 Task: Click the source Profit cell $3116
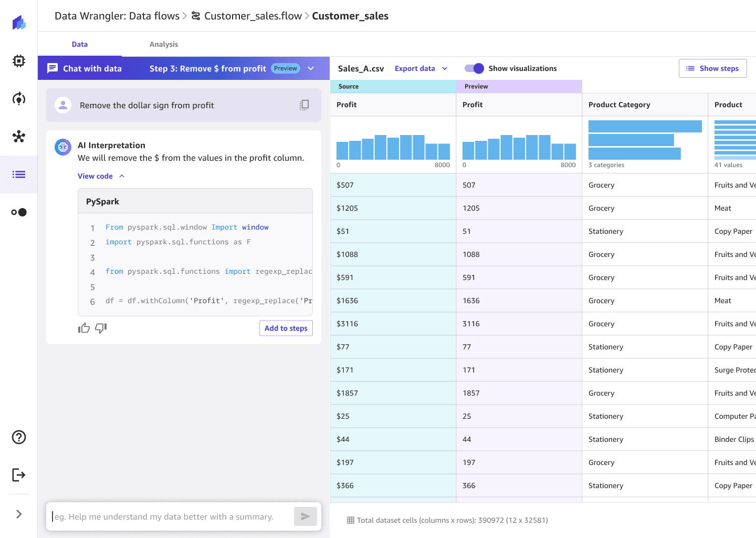pyautogui.click(x=393, y=324)
